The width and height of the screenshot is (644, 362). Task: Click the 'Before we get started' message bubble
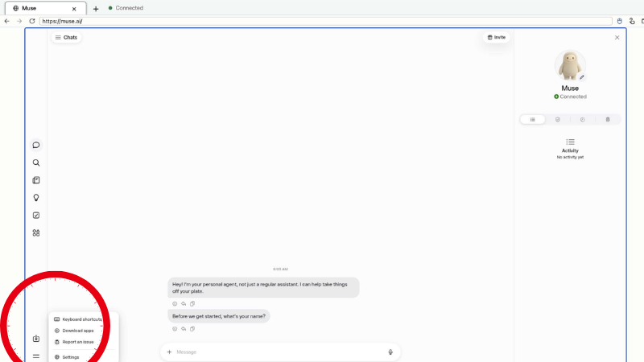(219, 316)
